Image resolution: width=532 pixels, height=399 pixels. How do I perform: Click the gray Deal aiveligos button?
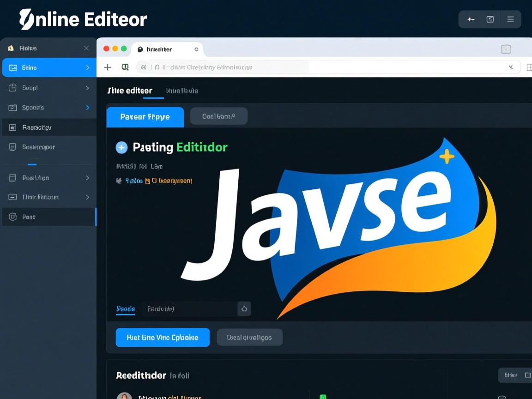[x=249, y=338]
